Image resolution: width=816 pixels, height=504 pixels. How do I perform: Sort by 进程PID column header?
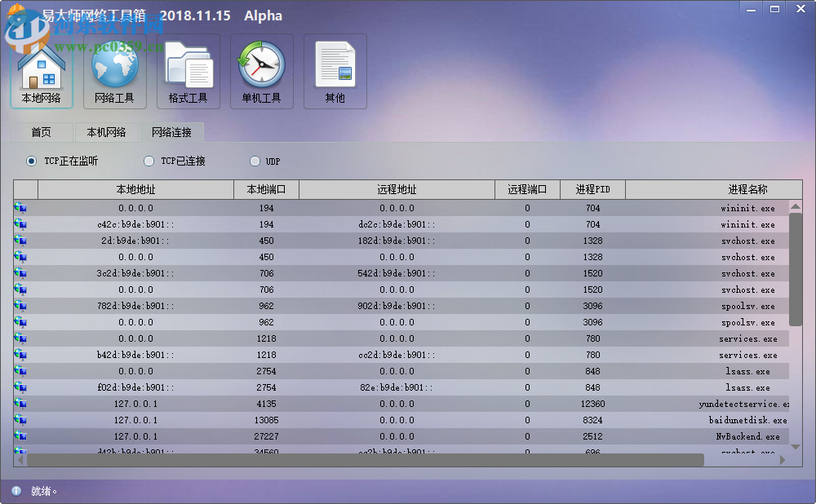[x=592, y=189]
